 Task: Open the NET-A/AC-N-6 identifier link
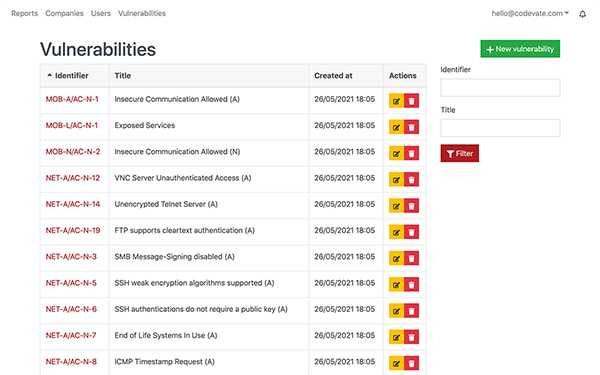(71, 309)
